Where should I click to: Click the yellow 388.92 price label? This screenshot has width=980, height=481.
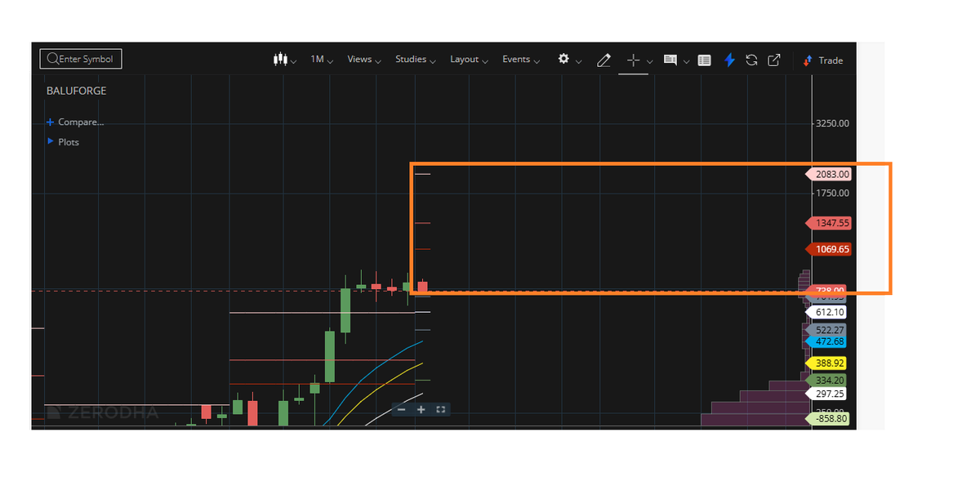[x=827, y=363]
